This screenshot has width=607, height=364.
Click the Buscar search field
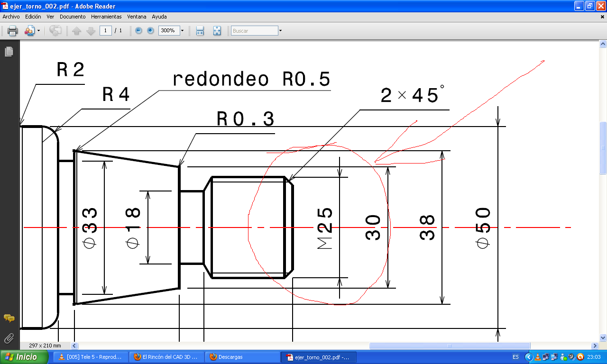click(x=254, y=31)
